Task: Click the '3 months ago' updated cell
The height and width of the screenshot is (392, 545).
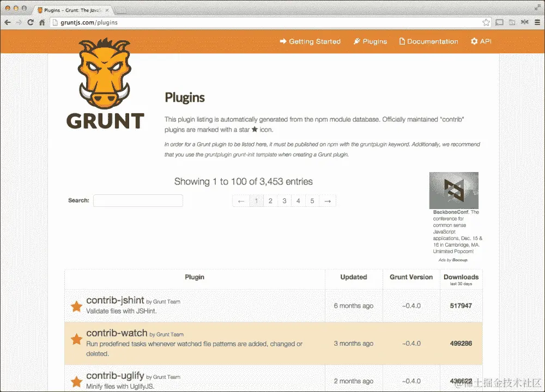Action: coord(354,344)
